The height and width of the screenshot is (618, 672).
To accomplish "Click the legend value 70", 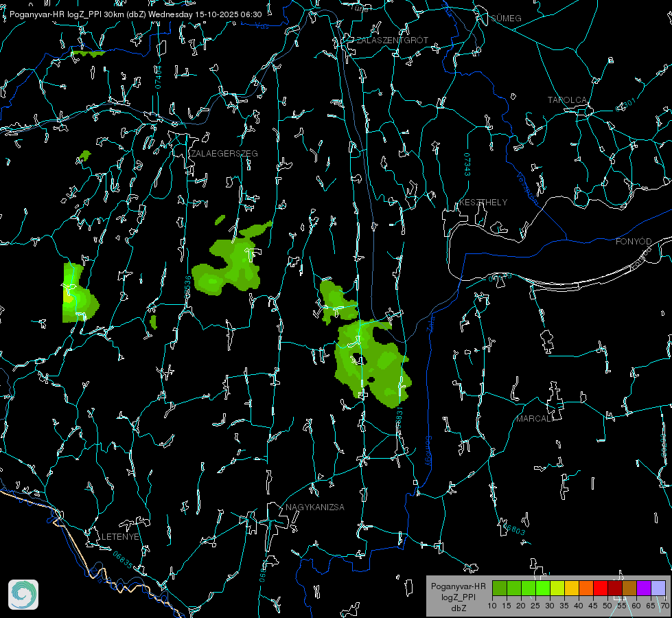I will point(665,606).
